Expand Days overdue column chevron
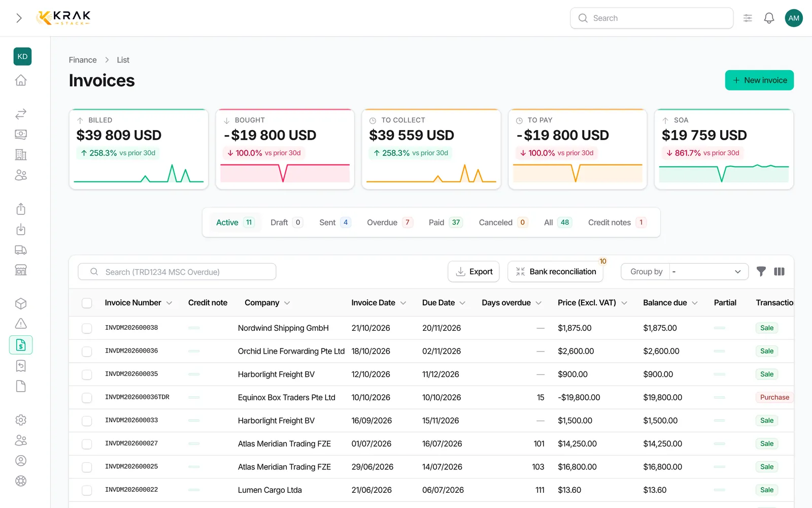This screenshot has width=812, height=508. [x=538, y=303]
